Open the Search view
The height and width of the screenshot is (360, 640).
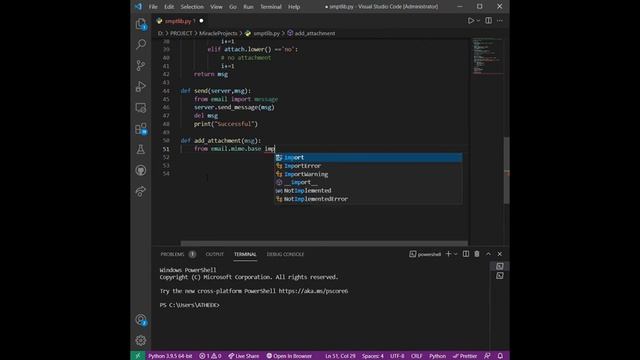[141, 44]
